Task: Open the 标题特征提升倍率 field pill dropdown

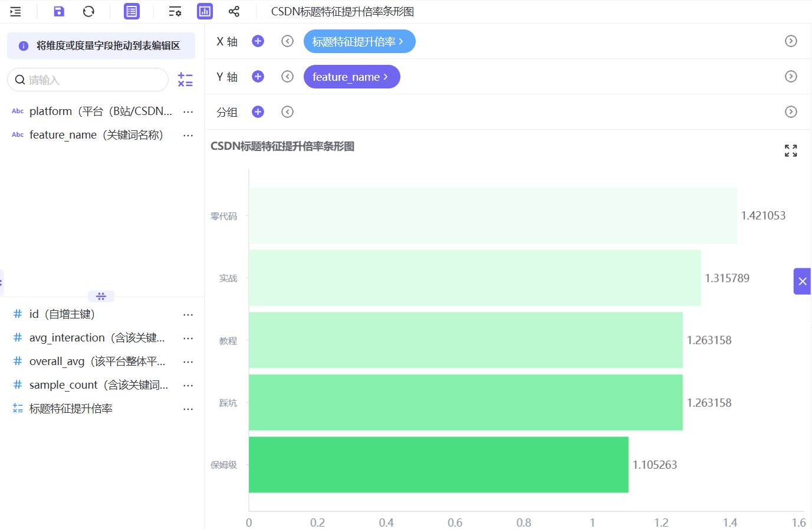Action: coord(360,41)
